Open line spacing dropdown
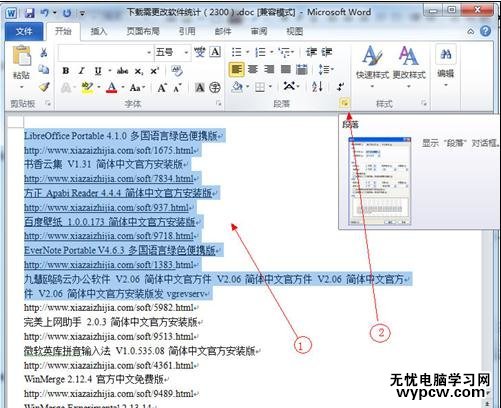Image resolution: width=501 pixels, height=408 pixels. click(x=326, y=69)
